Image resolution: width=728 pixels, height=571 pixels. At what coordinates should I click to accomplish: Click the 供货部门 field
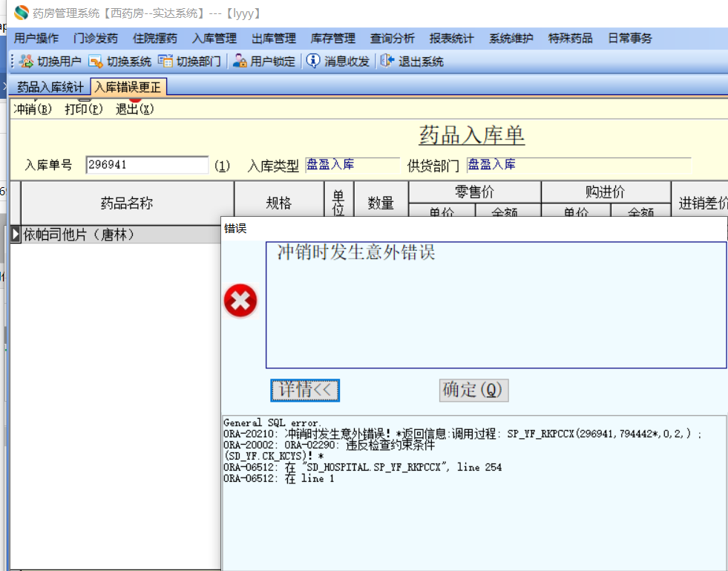pyautogui.click(x=579, y=165)
